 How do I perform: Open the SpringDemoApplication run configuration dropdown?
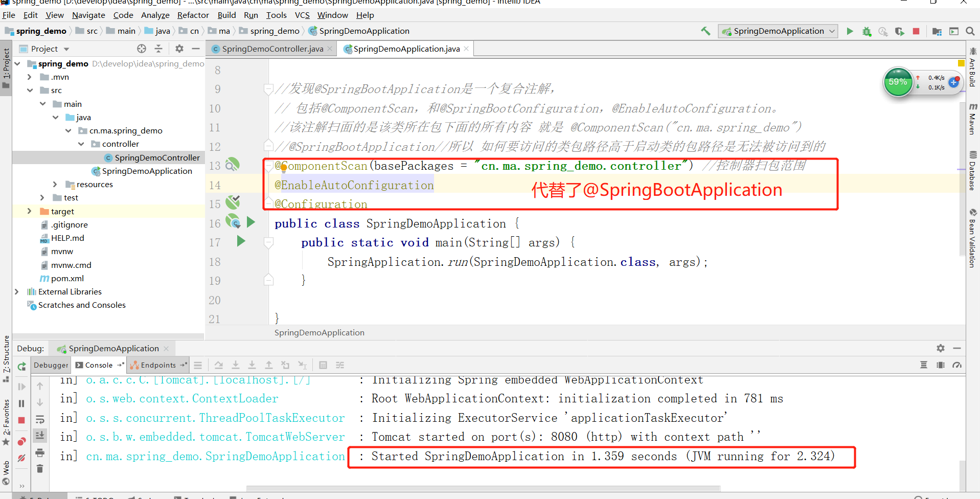click(x=778, y=31)
